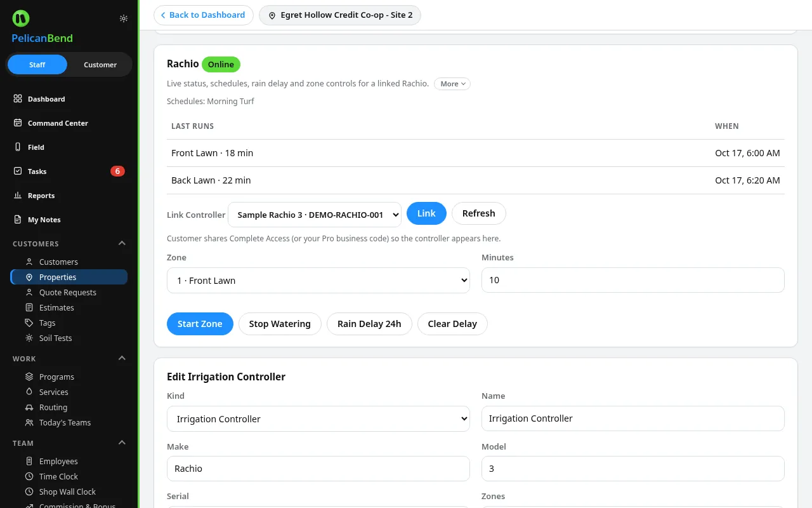Click the Field phone icon

tap(18, 147)
